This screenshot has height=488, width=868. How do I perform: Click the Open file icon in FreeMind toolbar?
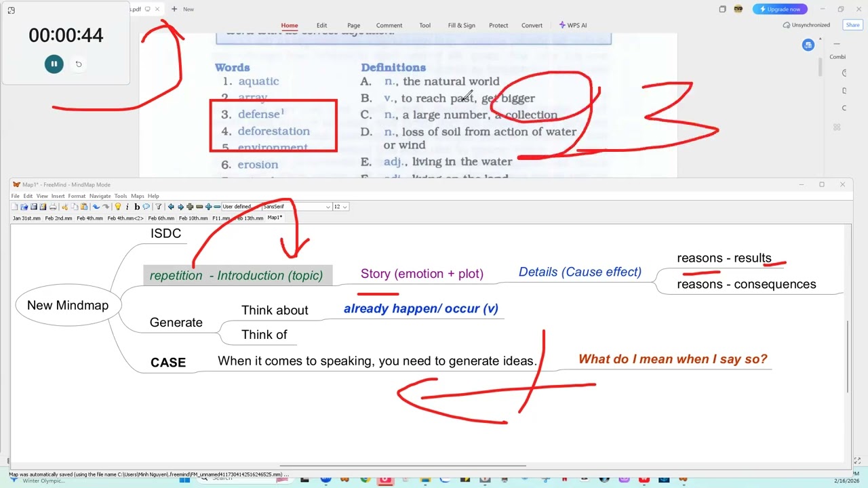(x=24, y=207)
